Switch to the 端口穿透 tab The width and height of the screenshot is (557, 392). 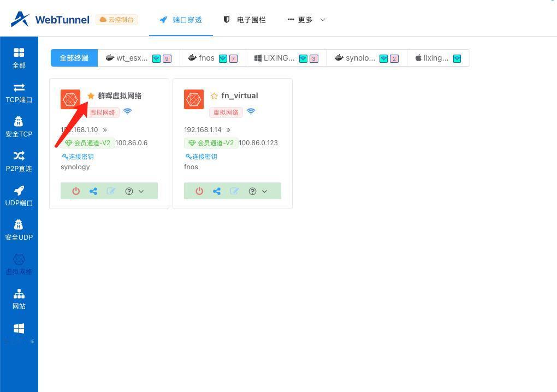click(181, 20)
